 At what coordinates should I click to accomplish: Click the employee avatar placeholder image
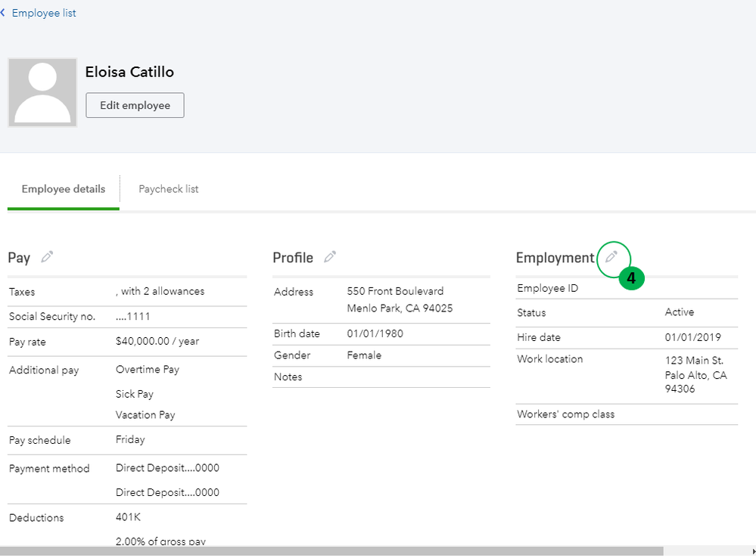[x=42, y=92]
